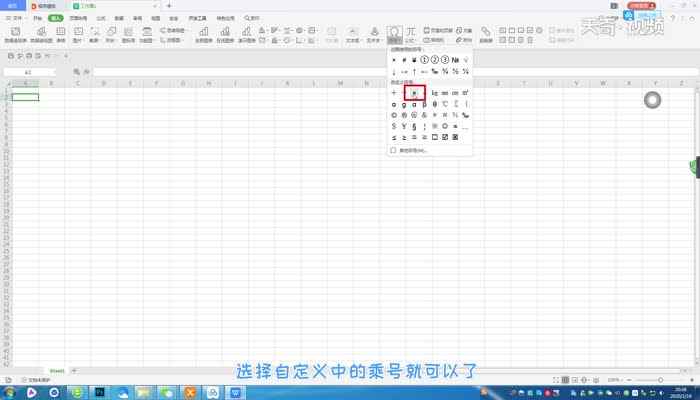Open the Name Box showing A1
The image size is (700, 400).
(x=28, y=73)
